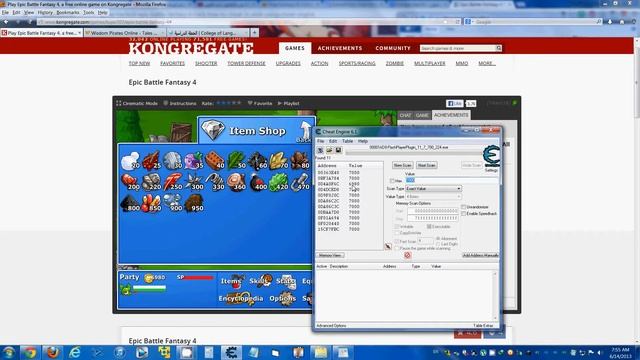640x360 pixels.
Task: Click Firefox icon in Windows taskbar
Action: click(52, 352)
